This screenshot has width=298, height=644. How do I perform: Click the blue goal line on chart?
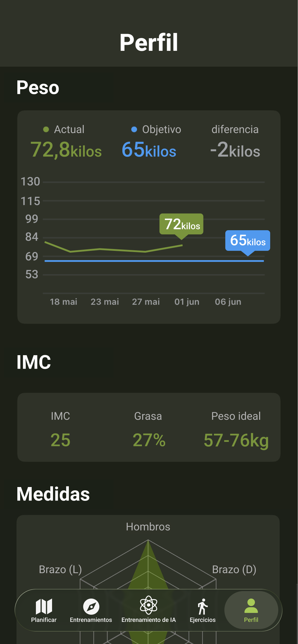(x=154, y=261)
